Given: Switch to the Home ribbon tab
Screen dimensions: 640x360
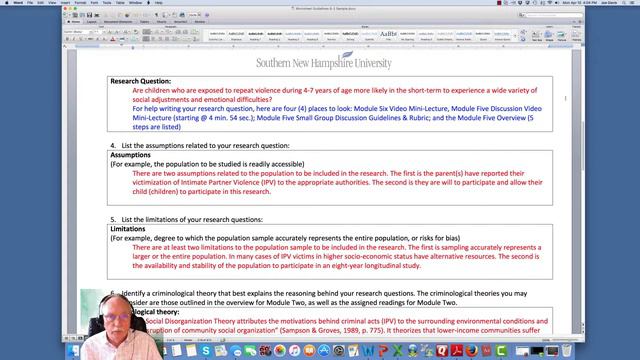Looking at the screenshot, I should pos(75,22).
